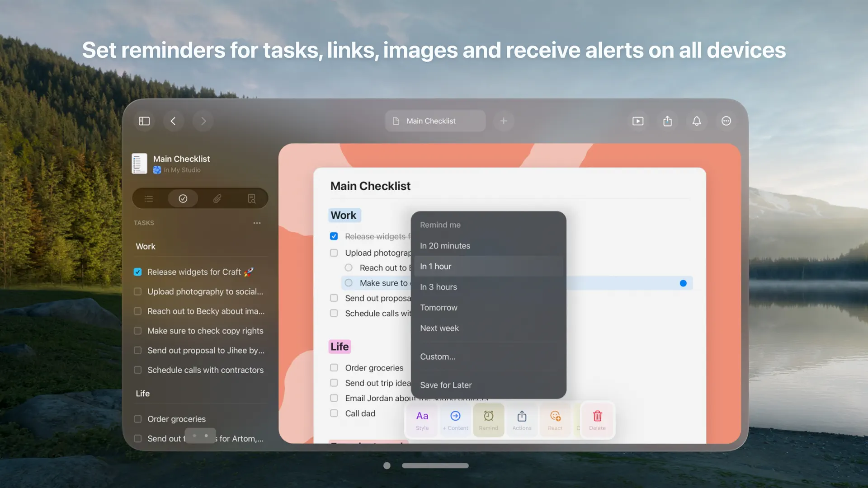Open notifications via the bell icon
Image resolution: width=868 pixels, height=488 pixels.
696,121
